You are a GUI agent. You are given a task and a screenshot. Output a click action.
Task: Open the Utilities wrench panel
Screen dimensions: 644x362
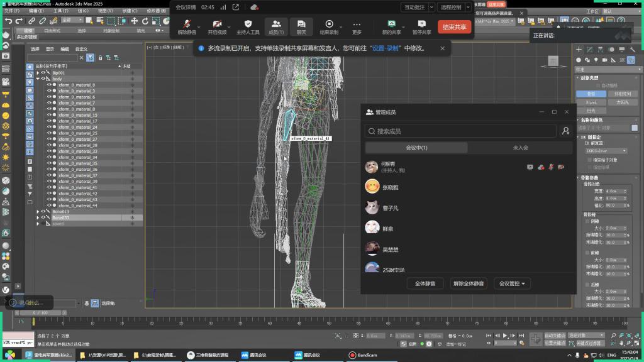pos(631,50)
